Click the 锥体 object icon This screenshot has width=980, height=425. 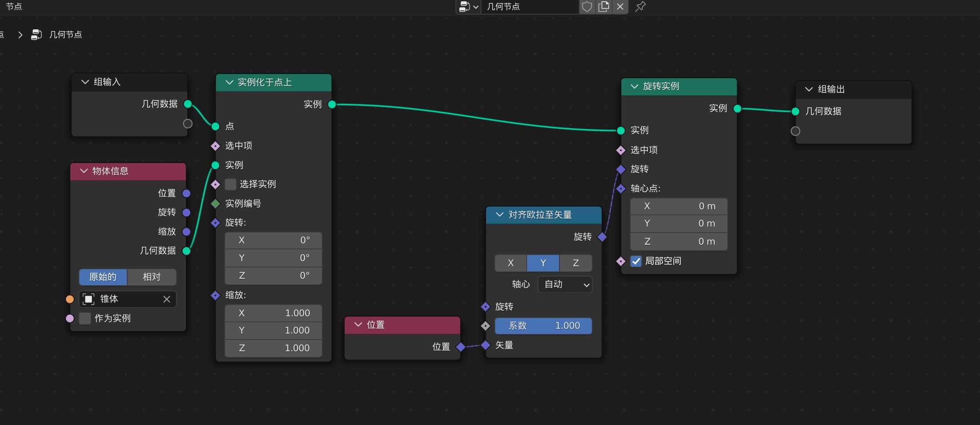click(x=88, y=299)
